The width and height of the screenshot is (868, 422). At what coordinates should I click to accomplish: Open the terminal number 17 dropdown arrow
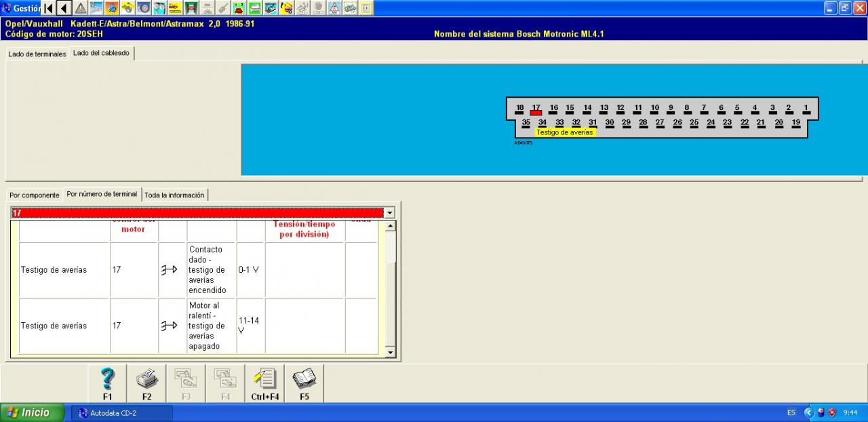tap(389, 213)
